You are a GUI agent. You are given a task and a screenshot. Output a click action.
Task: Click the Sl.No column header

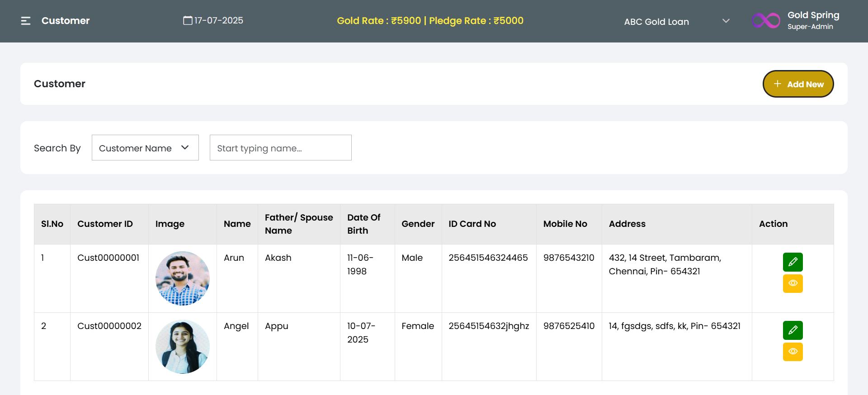coord(52,224)
